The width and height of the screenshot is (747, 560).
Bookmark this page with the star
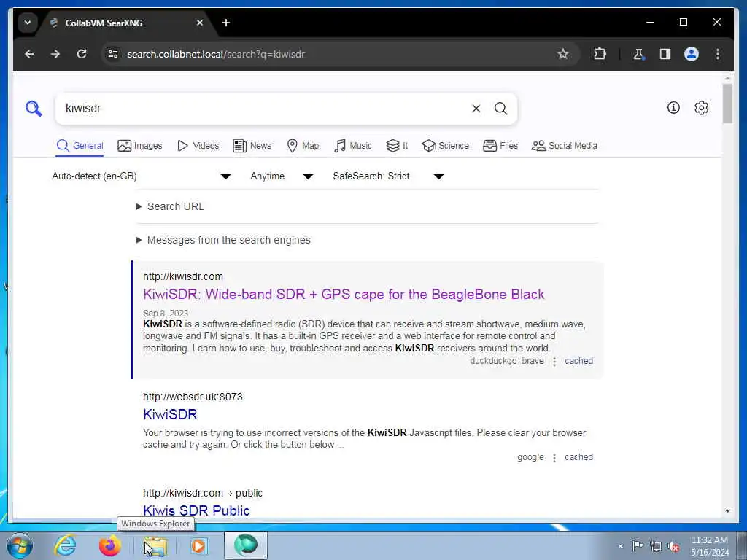click(563, 54)
